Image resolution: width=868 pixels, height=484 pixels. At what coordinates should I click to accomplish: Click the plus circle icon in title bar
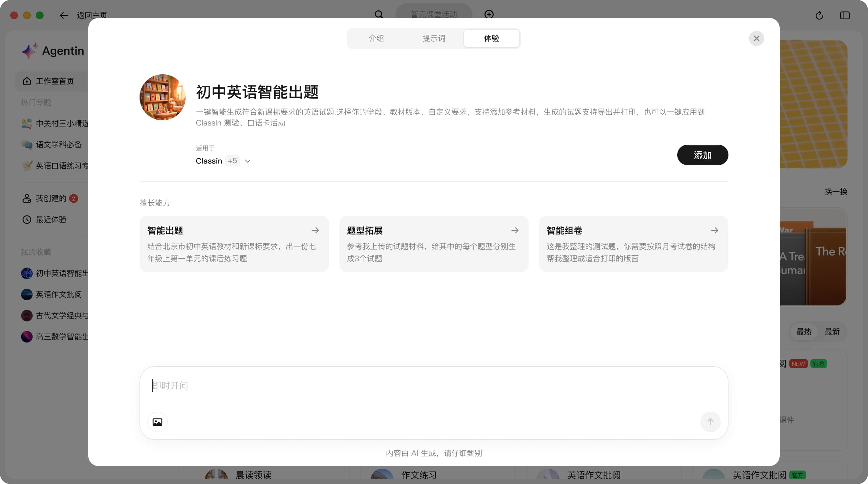point(489,14)
